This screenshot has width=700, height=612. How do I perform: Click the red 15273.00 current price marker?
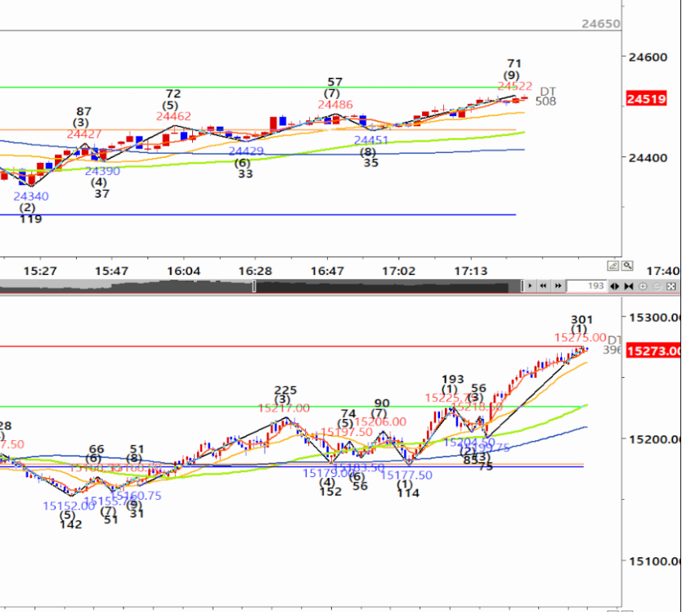(x=653, y=351)
